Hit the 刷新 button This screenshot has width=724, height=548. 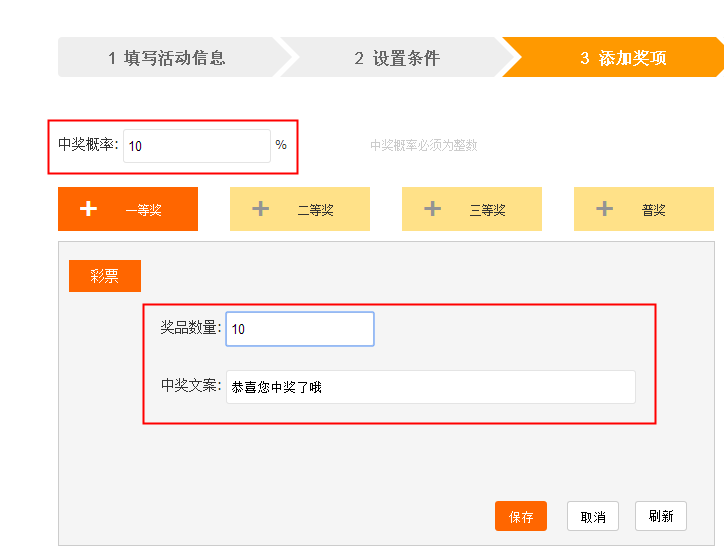[660, 517]
